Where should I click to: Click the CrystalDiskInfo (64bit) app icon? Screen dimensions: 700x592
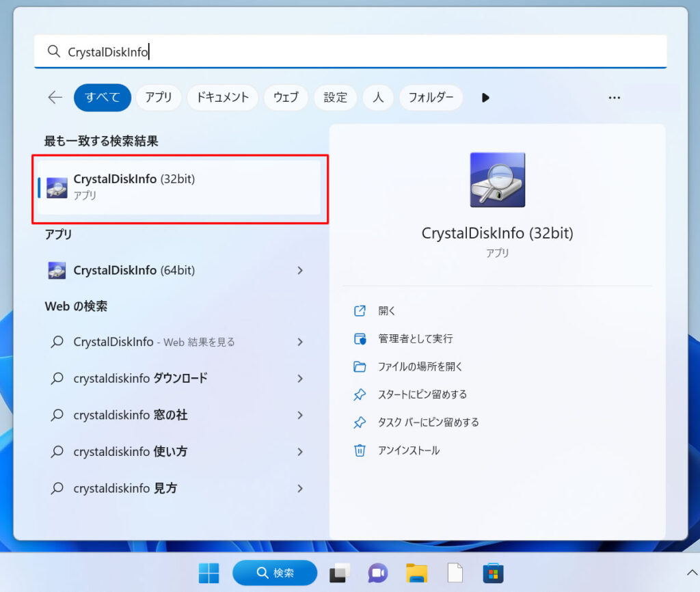click(x=57, y=270)
